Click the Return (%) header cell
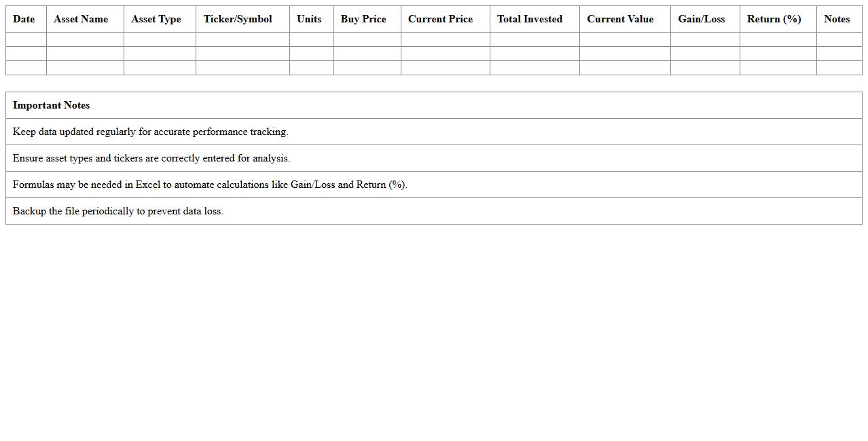868x441 pixels. (x=774, y=19)
